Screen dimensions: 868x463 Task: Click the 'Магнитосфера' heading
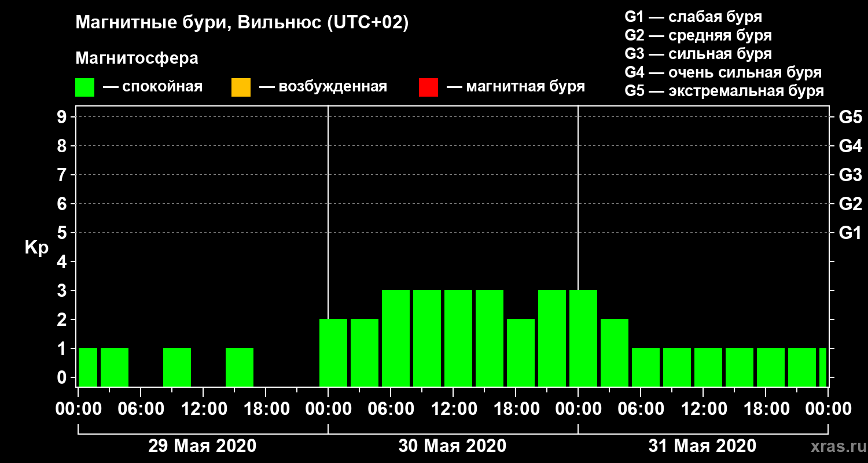pyautogui.click(x=137, y=58)
